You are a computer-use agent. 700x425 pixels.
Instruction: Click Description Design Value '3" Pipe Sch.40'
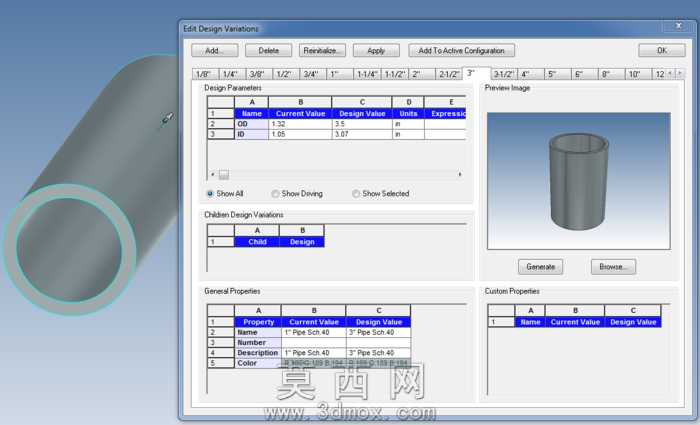pyautogui.click(x=378, y=353)
